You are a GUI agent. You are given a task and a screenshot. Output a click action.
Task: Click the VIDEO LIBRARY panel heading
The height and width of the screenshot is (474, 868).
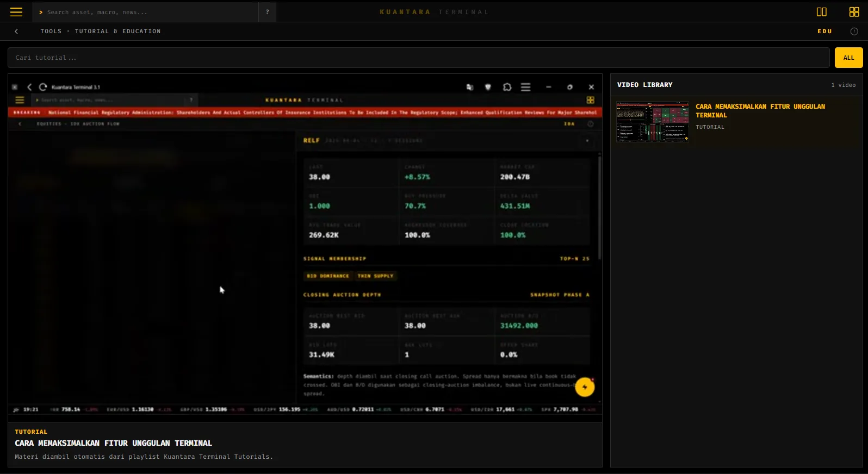pos(644,85)
